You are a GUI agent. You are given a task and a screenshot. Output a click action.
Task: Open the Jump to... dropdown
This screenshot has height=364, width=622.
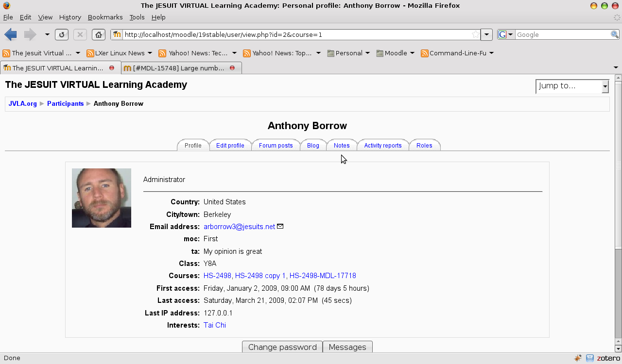(x=572, y=86)
